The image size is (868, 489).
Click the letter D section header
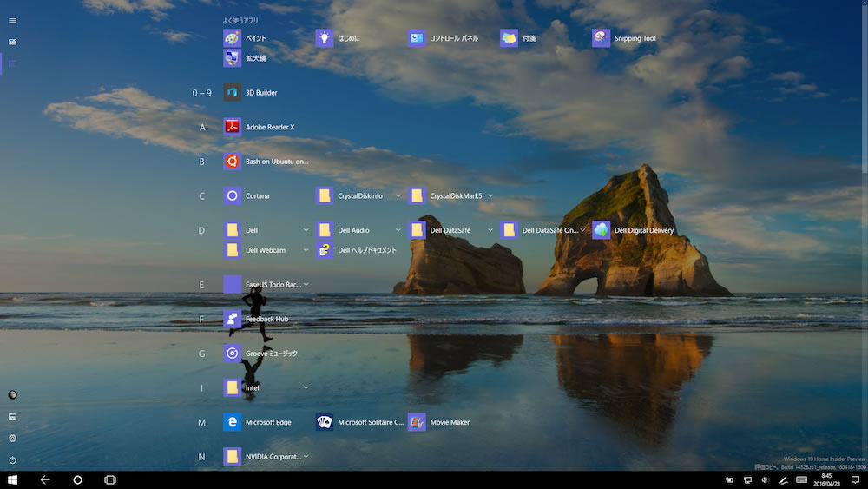pos(201,230)
